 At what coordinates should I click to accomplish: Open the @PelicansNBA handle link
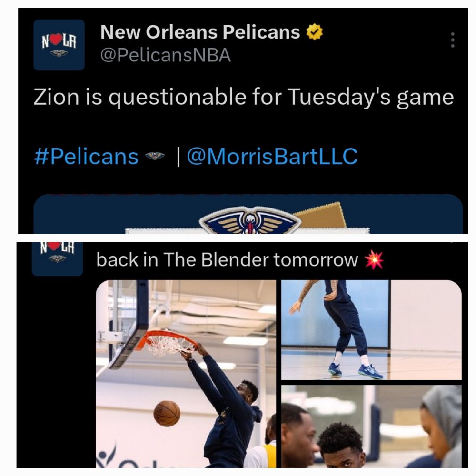click(x=166, y=56)
